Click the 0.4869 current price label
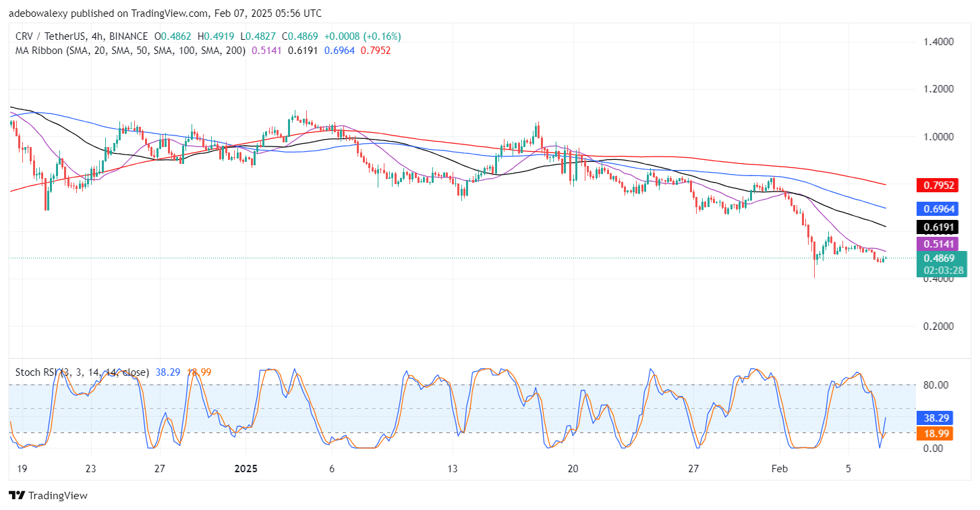Viewport: 980px width, 510px height. tap(940, 258)
